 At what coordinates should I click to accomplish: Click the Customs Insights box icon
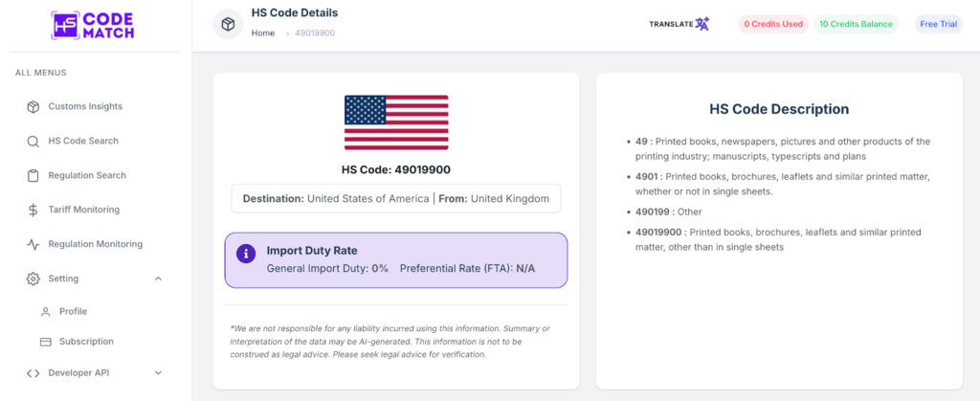[x=33, y=106]
